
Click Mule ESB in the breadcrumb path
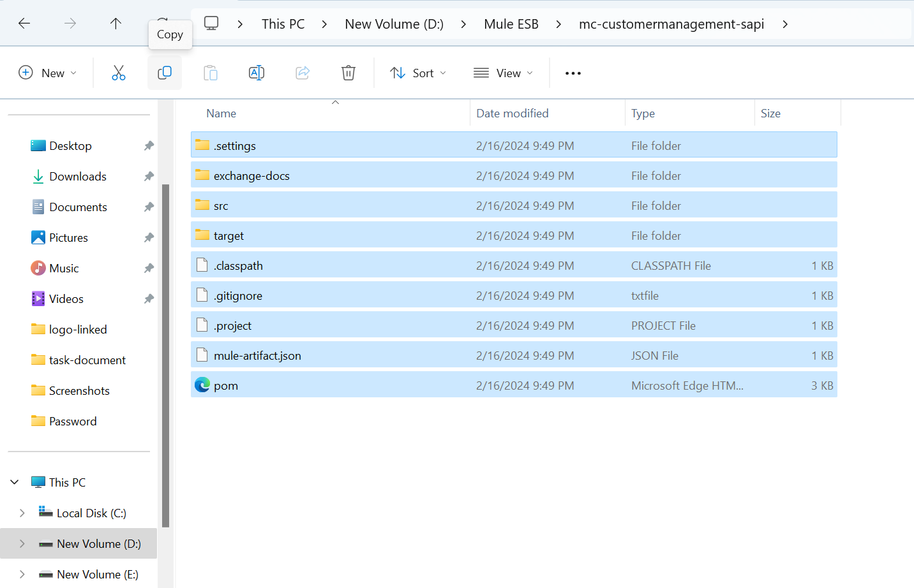(x=511, y=24)
